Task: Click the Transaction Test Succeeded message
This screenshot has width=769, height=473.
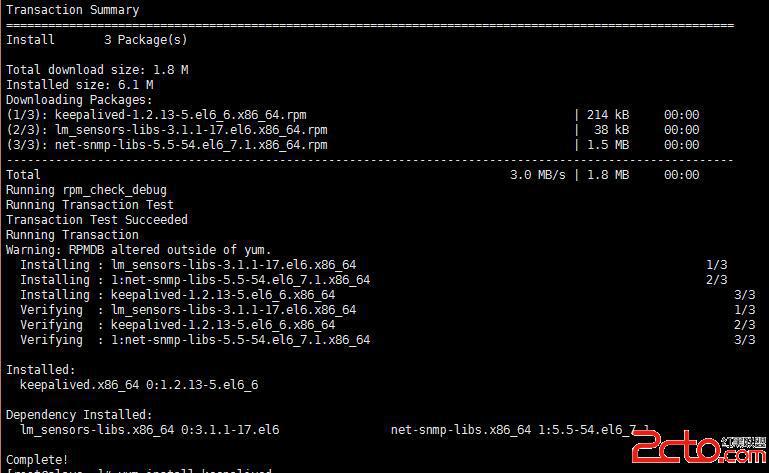Action: 97,220
